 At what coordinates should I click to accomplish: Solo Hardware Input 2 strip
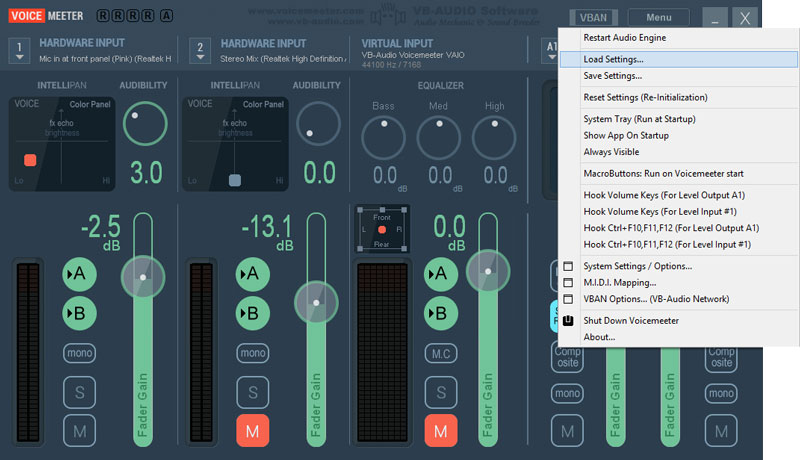(253, 392)
